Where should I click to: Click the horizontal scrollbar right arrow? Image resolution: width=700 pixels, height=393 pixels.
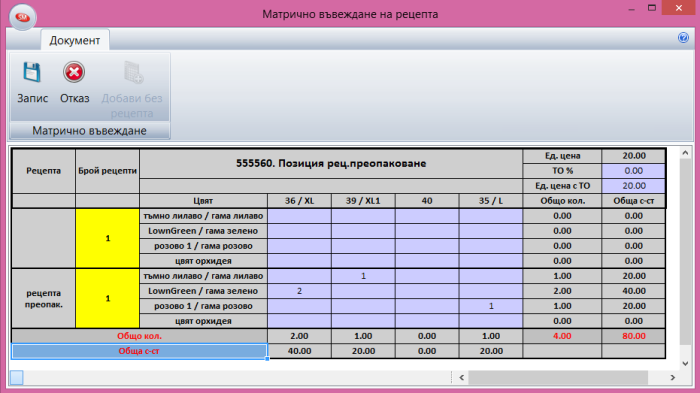click(x=673, y=378)
